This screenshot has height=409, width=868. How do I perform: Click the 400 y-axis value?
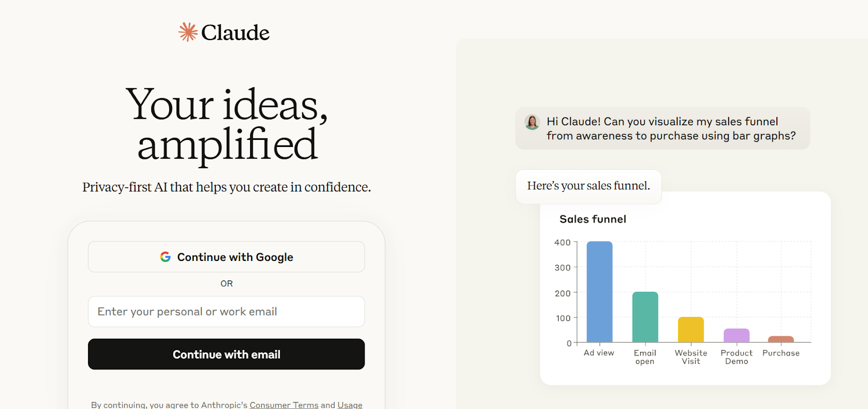(563, 242)
